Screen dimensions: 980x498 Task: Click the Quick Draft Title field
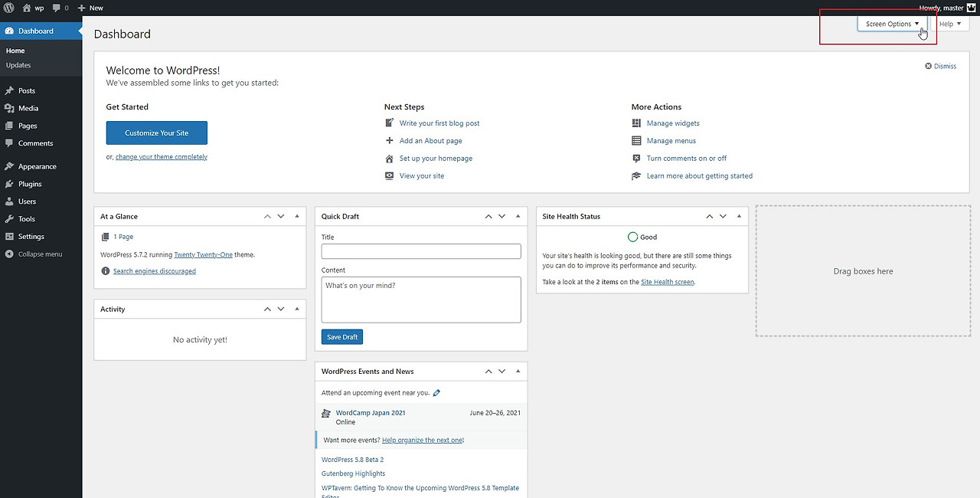coord(421,251)
